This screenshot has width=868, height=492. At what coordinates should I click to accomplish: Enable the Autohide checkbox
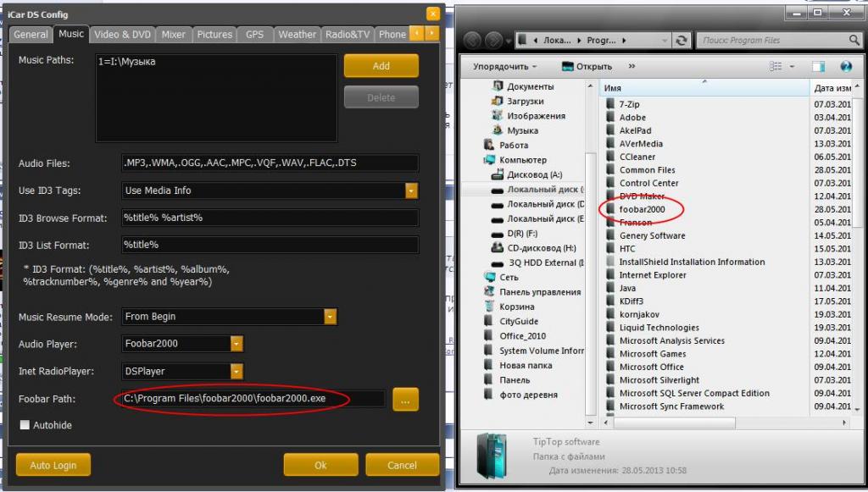point(25,425)
